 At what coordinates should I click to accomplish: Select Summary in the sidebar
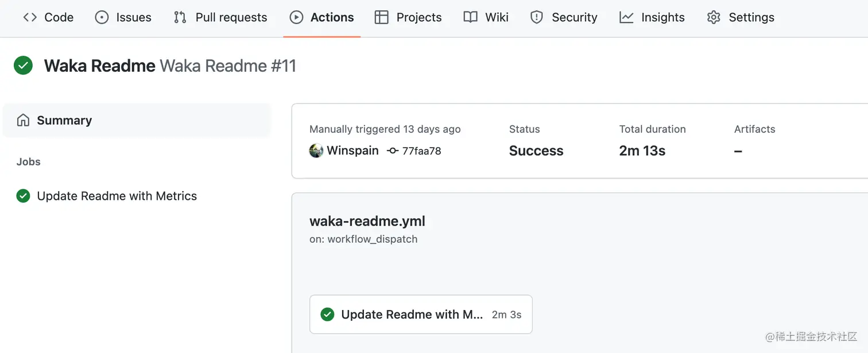tap(64, 121)
